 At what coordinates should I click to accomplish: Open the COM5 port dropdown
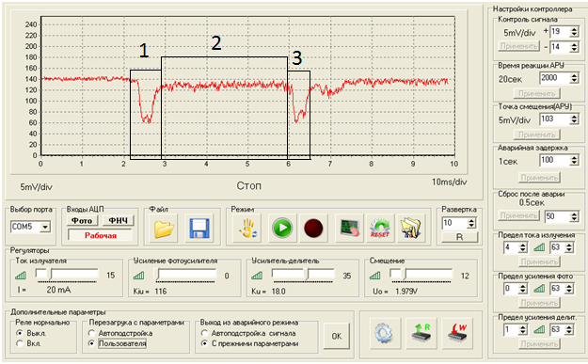(45, 227)
